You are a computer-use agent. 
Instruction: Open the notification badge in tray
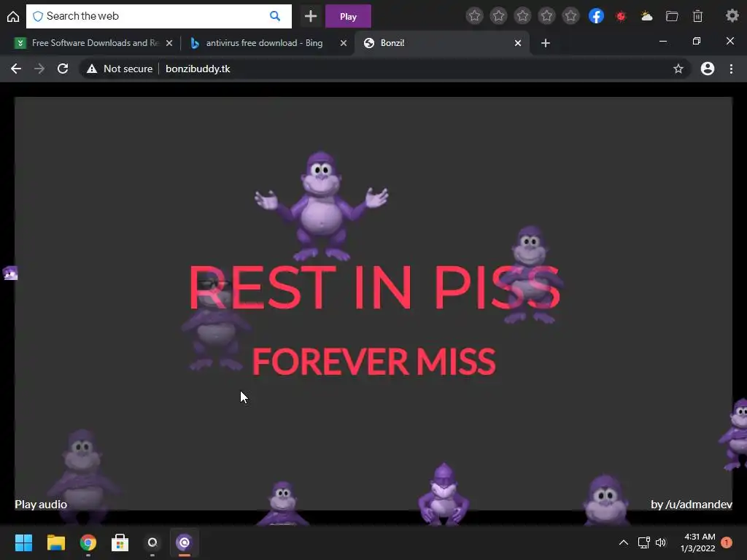[x=727, y=542]
